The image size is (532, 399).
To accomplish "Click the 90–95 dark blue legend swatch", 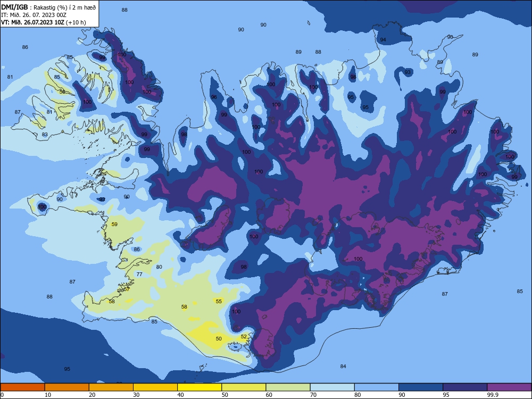I will click(421, 387).
